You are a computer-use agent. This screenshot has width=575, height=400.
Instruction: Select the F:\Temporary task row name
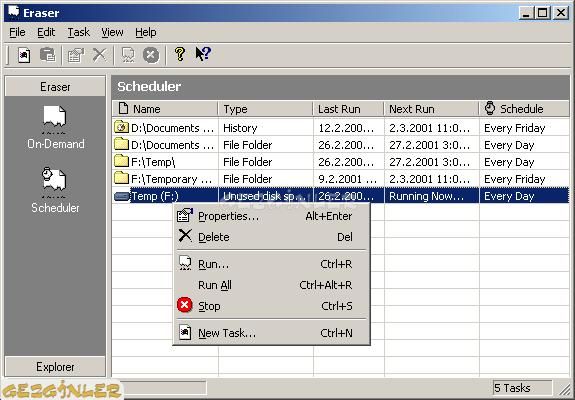click(x=172, y=179)
